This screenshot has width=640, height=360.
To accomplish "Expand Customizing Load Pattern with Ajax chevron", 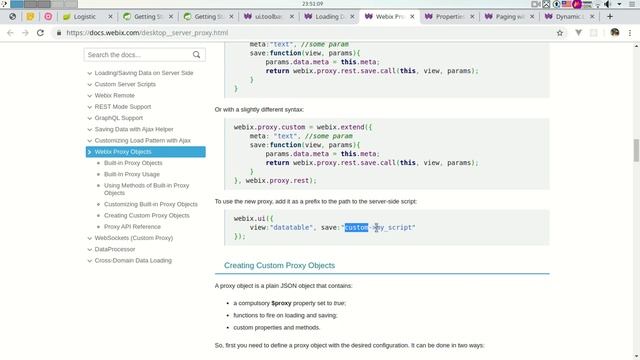I will [x=89, y=140].
